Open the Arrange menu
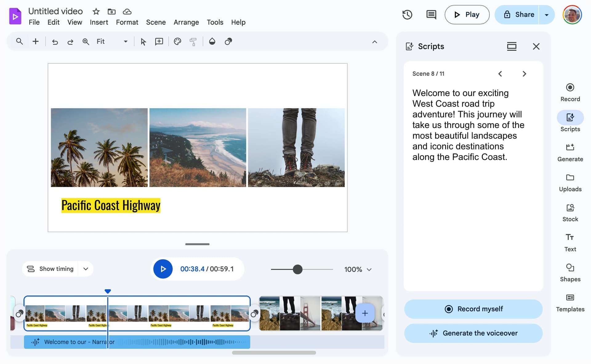The height and width of the screenshot is (364, 591). [x=186, y=22]
